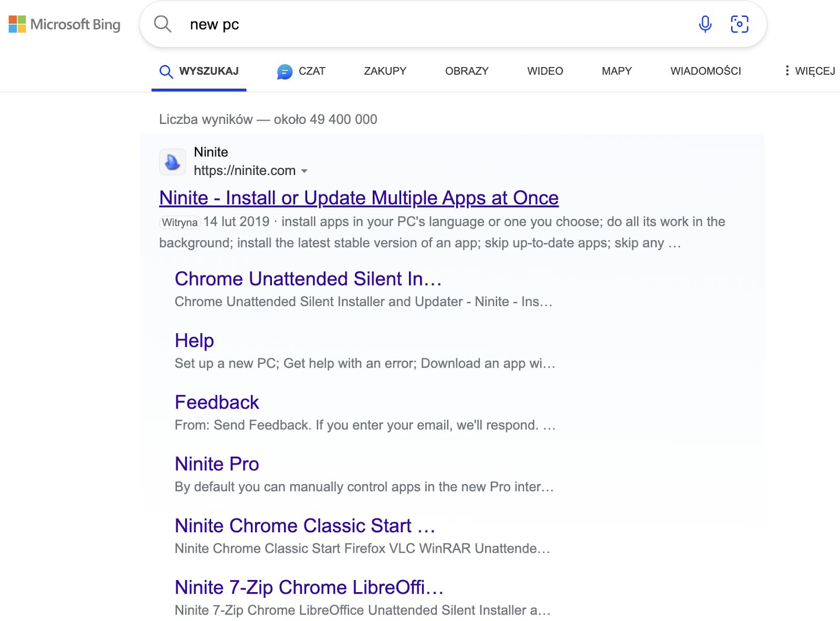Click the Feedback sitelink
The image size is (840, 621).
point(217,402)
